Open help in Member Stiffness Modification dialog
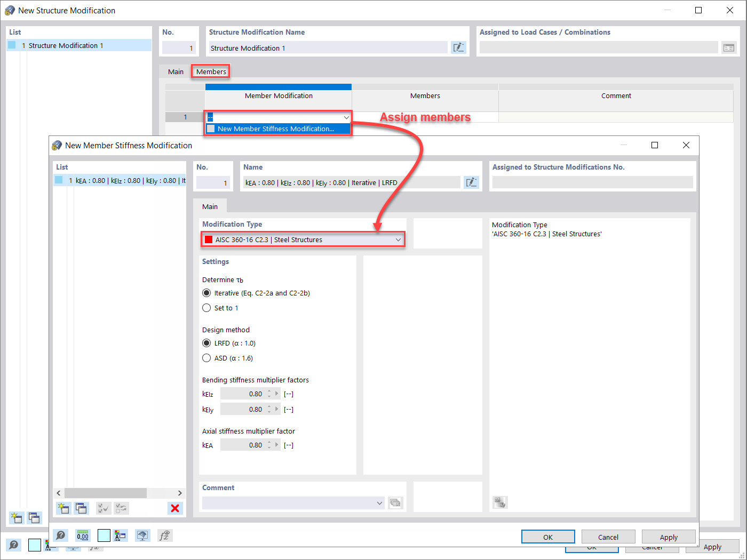The width and height of the screenshot is (747, 560). pyautogui.click(x=61, y=535)
